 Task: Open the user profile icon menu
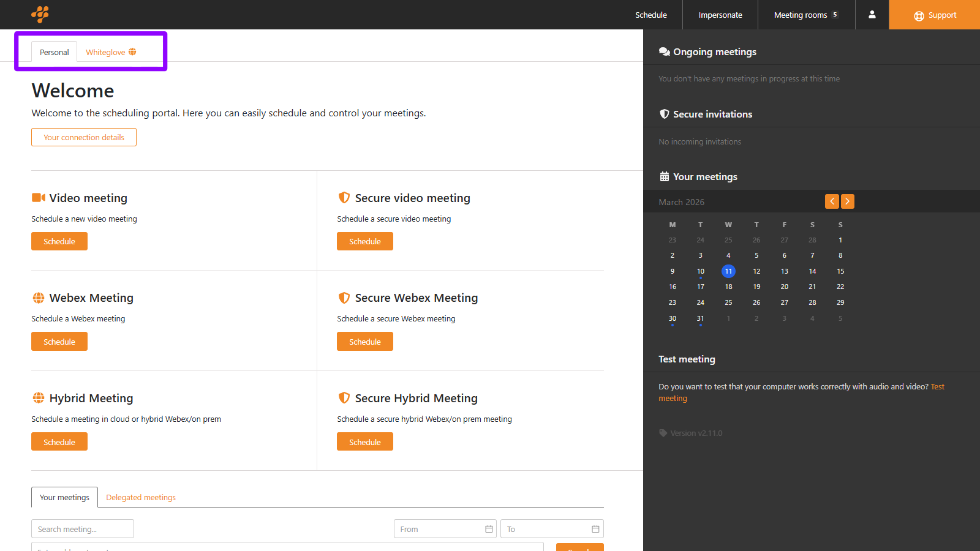872,15
